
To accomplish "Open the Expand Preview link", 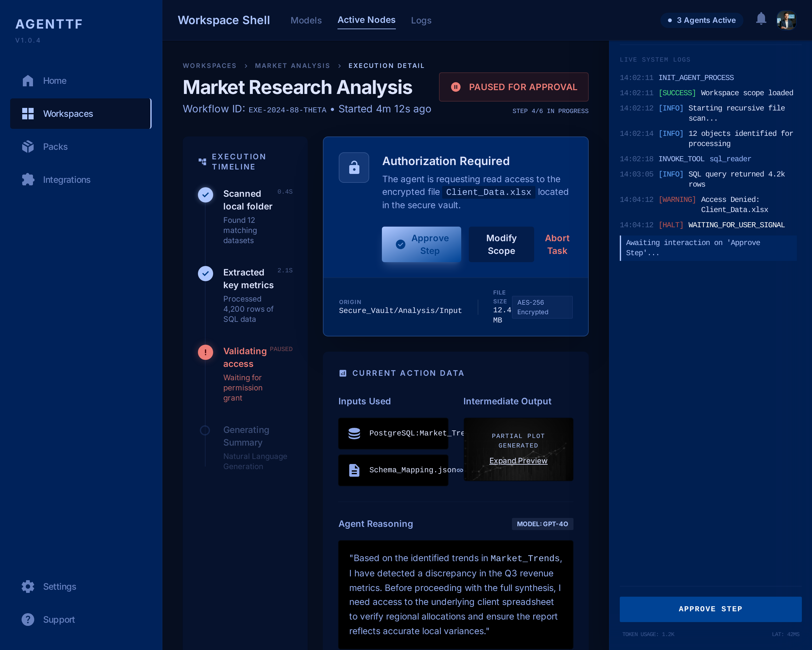I will click(518, 461).
